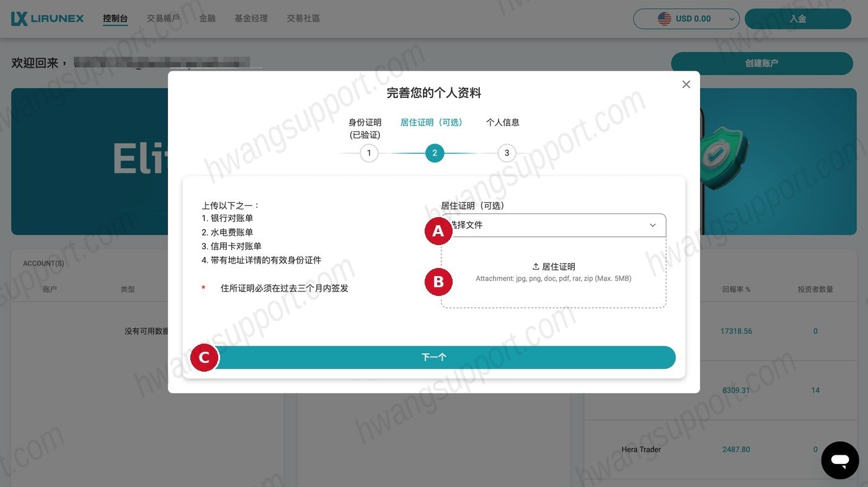
Task: Open the 控制台 menu tab
Action: 115,19
